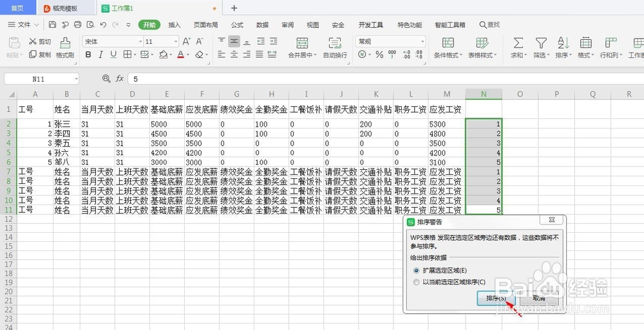
Task: Click the center-align horizontal icon
Action: [x=234, y=54]
